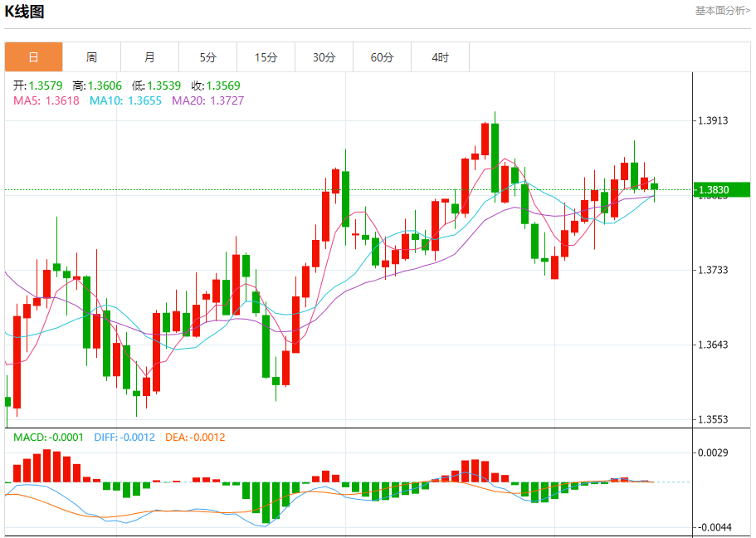Open the 5分 interval tab
Image resolution: width=756 pixels, height=538 pixels.
pos(207,57)
